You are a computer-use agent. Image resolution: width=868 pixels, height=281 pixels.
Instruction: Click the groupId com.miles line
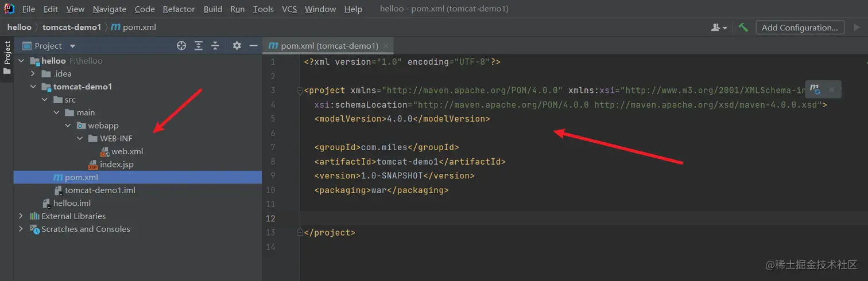(386, 147)
